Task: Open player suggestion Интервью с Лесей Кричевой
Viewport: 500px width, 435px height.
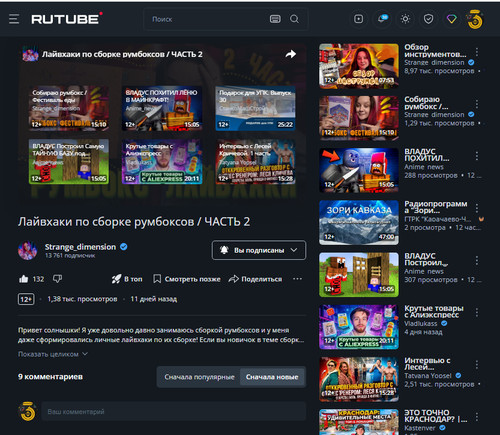Action: pyautogui.click(x=255, y=161)
